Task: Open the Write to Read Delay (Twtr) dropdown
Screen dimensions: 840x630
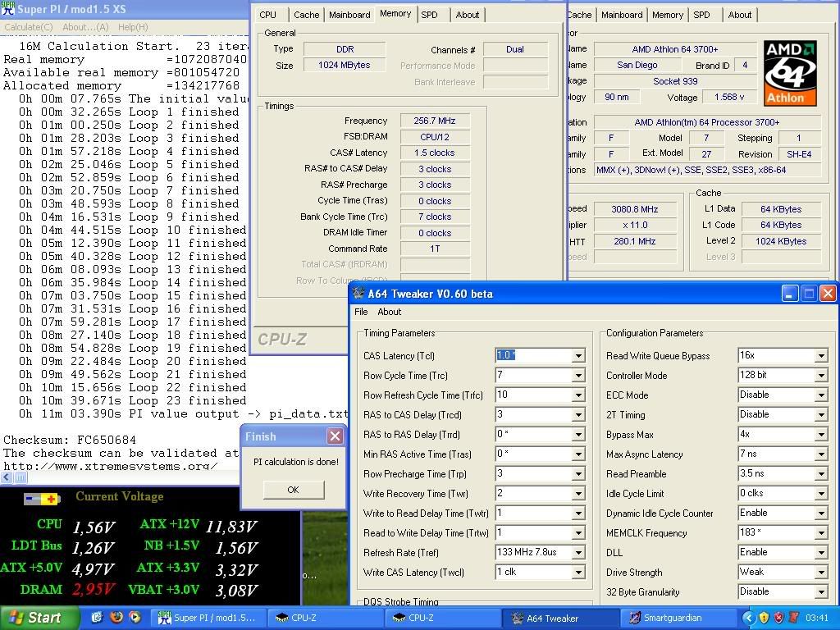Action: (x=578, y=514)
